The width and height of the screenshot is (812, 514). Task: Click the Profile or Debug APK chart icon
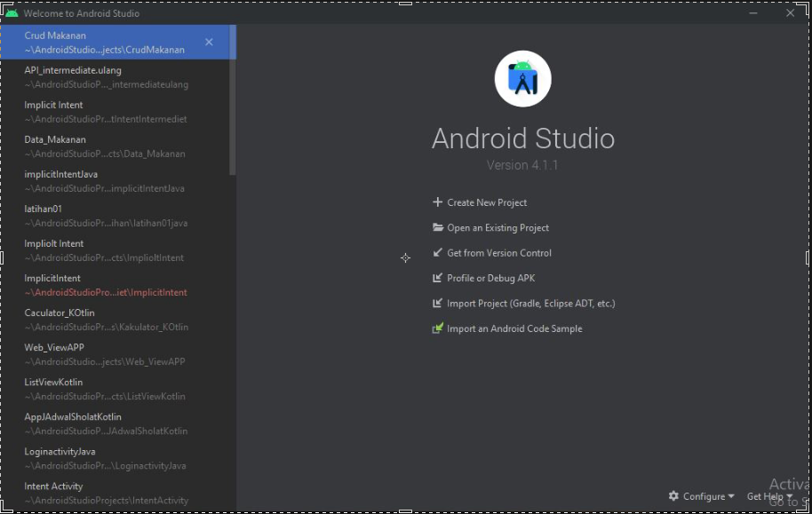coord(436,278)
